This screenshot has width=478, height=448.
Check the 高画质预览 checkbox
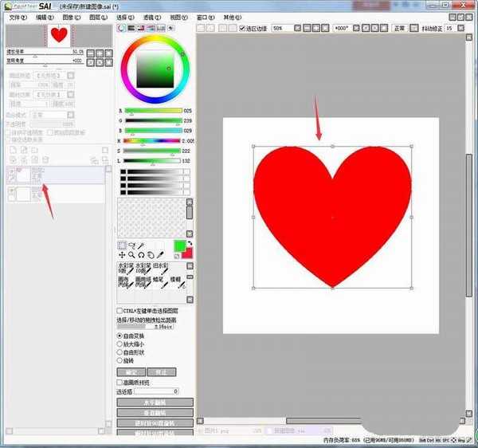pos(120,383)
